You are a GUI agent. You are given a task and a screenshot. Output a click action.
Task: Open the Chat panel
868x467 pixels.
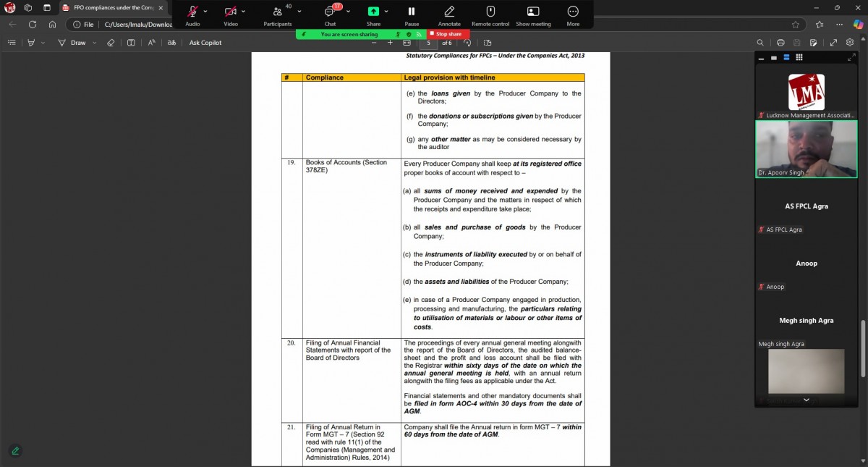[x=330, y=14]
